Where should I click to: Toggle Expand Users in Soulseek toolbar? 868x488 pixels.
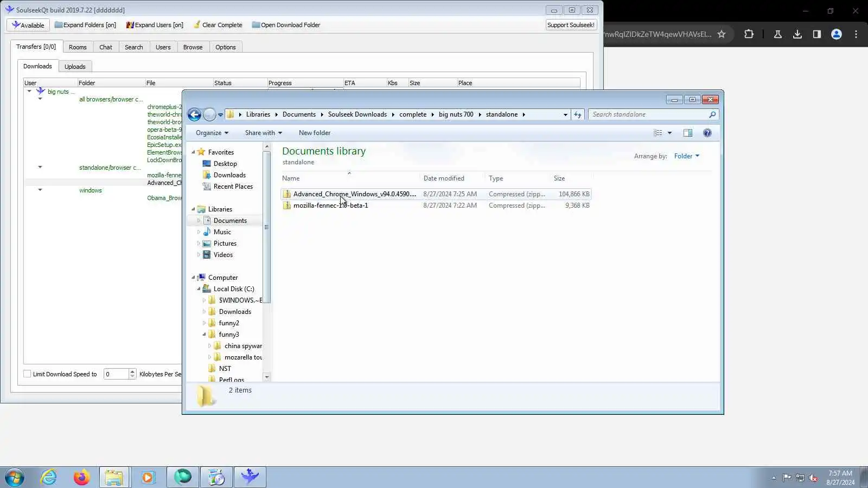[155, 25]
